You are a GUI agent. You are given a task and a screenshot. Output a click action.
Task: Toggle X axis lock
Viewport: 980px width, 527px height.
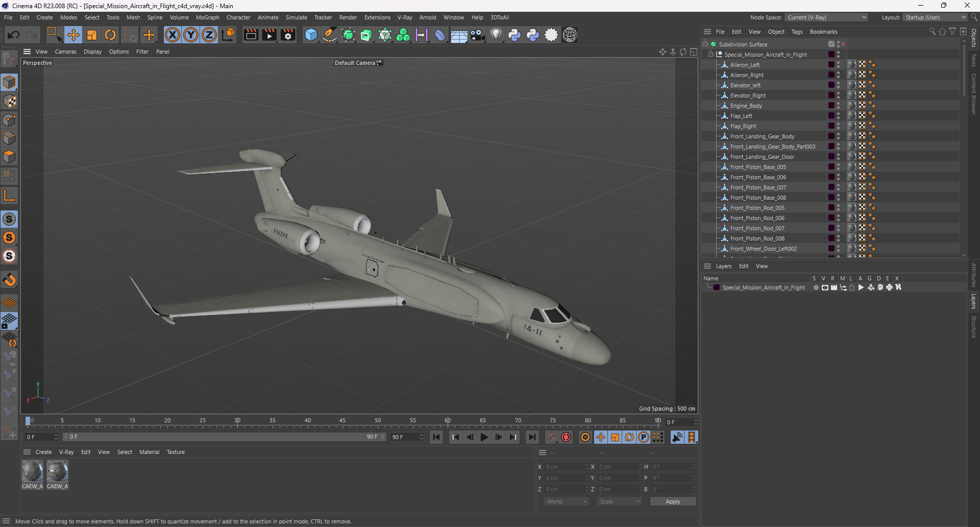[x=173, y=35]
